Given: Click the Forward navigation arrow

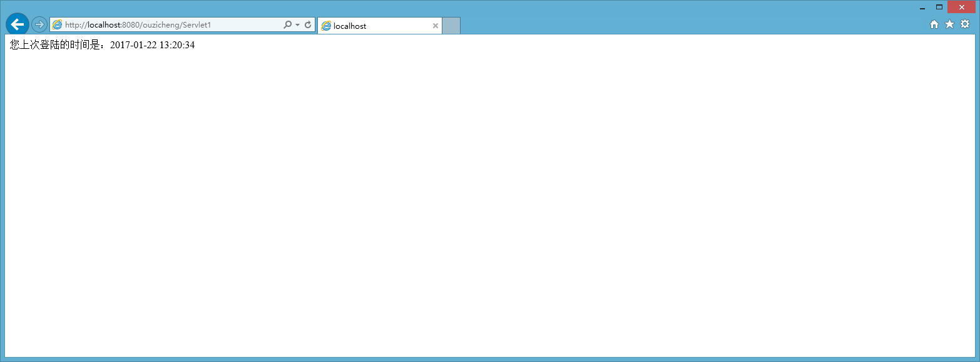Looking at the screenshot, I should point(39,24).
